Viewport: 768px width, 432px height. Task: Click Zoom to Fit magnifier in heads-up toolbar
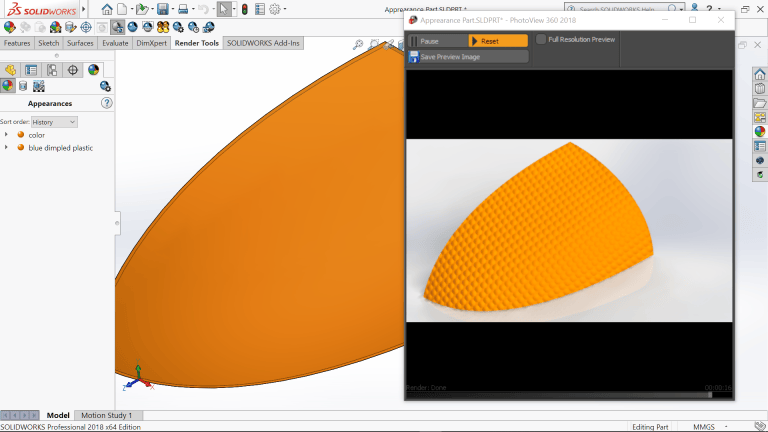tap(358, 45)
